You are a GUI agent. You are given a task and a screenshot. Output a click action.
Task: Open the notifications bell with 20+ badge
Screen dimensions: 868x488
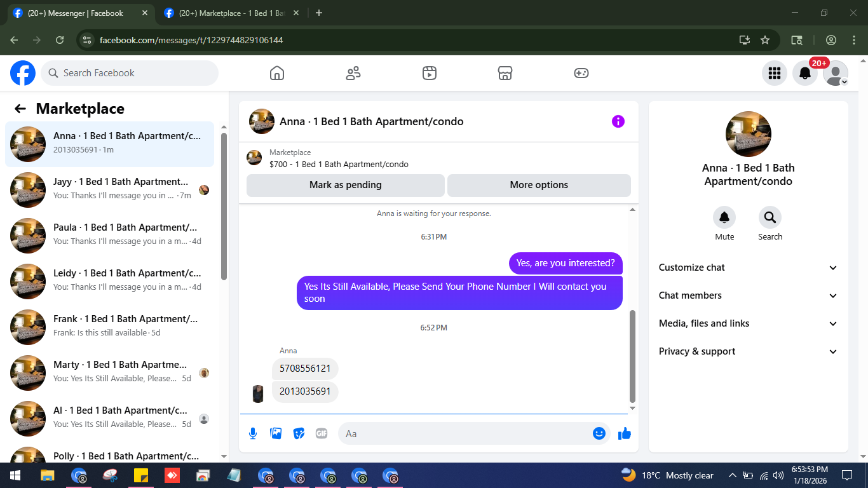[805, 73]
